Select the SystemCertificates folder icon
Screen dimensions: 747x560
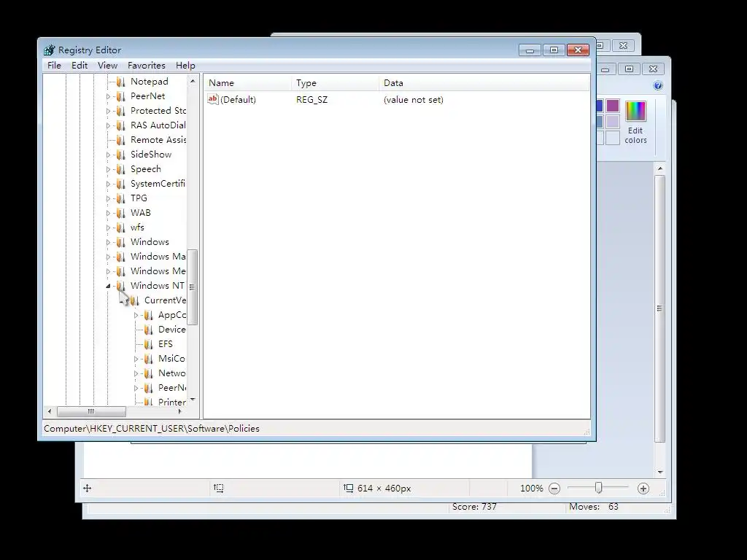coord(121,184)
